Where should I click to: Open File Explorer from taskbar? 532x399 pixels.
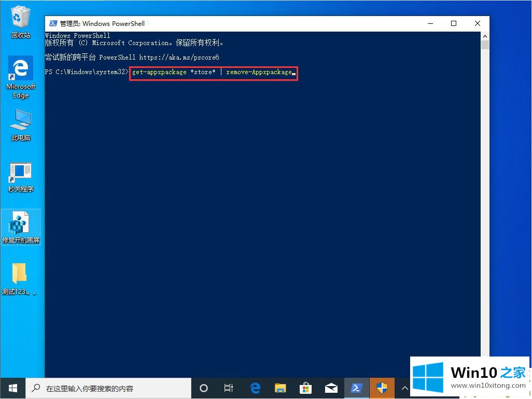point(280,388)
